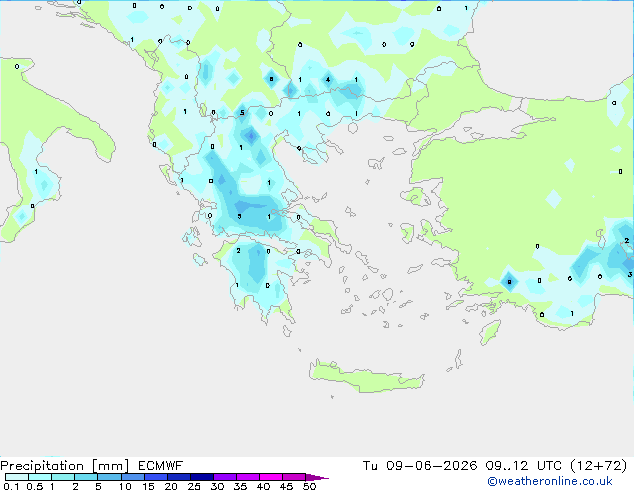
Task: Click the '[mm]' unit label
Action: 110,466
